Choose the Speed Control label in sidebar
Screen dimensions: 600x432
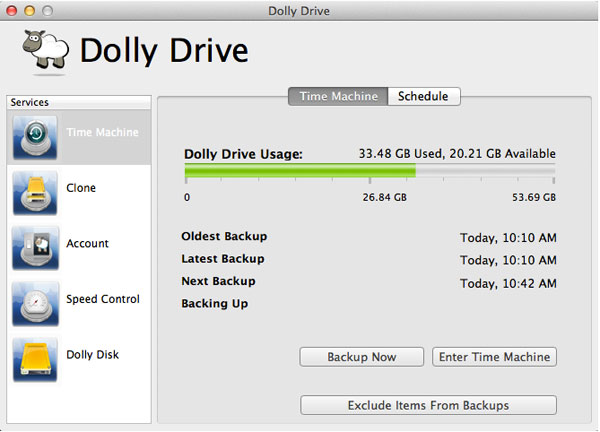click(x=103, y=299)
